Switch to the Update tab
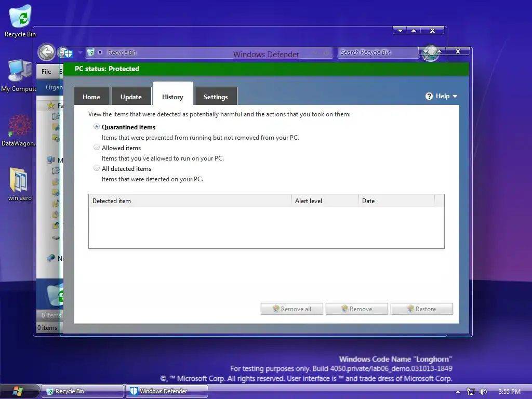532x399 pixels. [x=131, y=97]
